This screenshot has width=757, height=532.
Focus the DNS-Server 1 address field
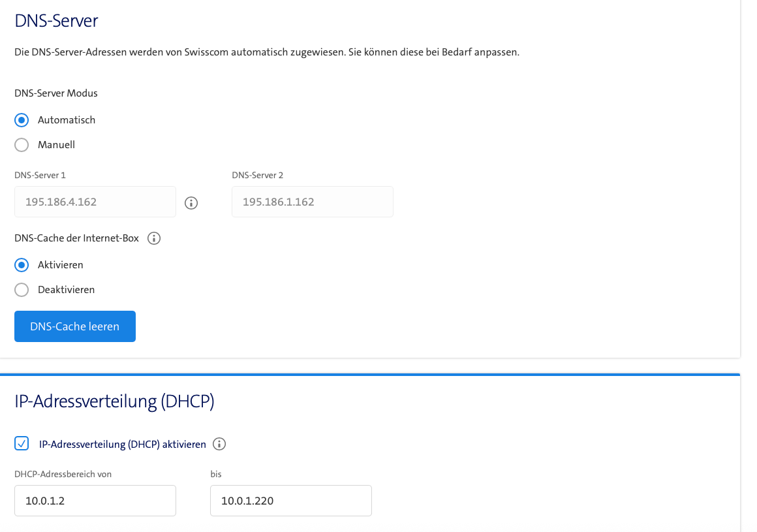95,202
